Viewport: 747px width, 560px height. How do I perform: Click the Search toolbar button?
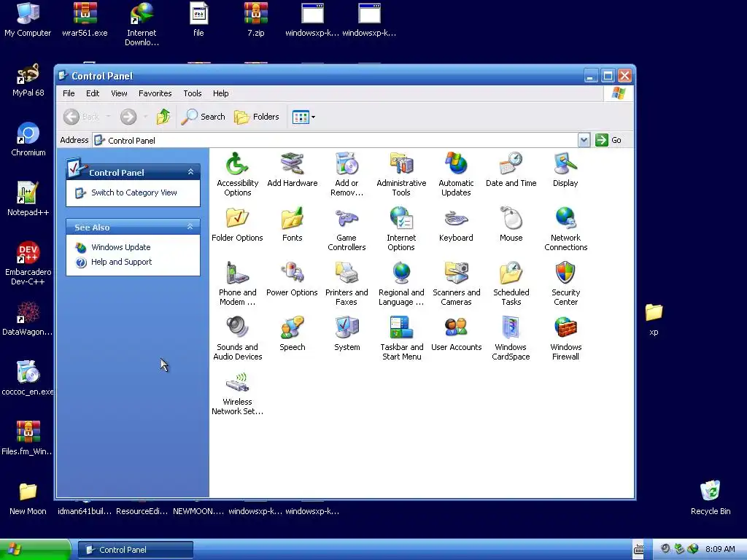tap(203, 117)
